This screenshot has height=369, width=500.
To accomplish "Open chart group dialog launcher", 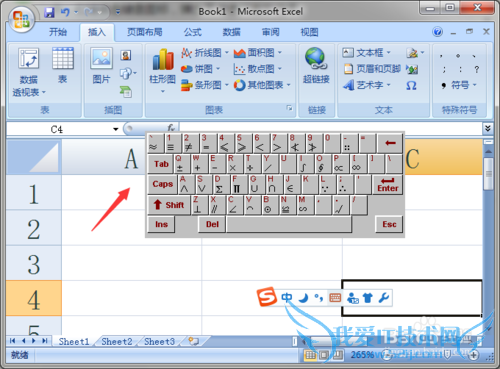I will click(289, 108).
